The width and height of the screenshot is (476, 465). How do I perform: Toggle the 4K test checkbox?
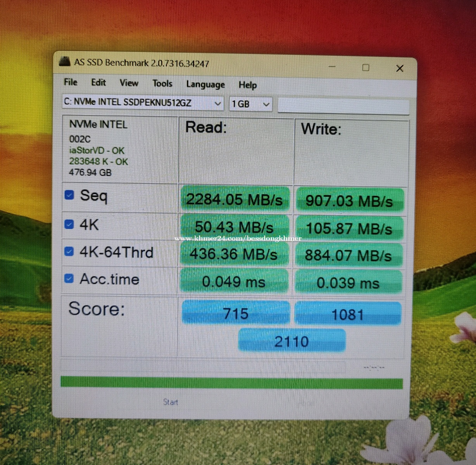(x=69, y=224)
